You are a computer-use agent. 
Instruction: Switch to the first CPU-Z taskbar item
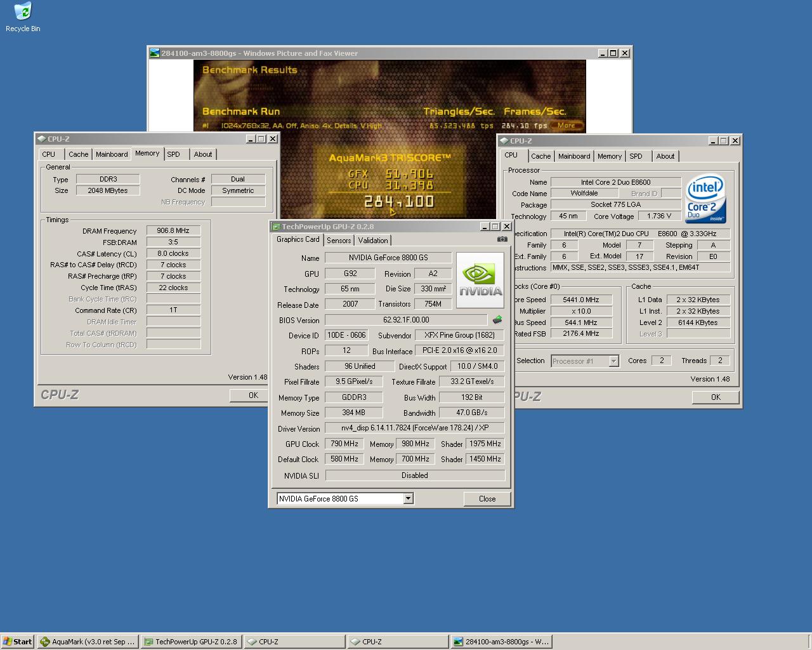294,642
